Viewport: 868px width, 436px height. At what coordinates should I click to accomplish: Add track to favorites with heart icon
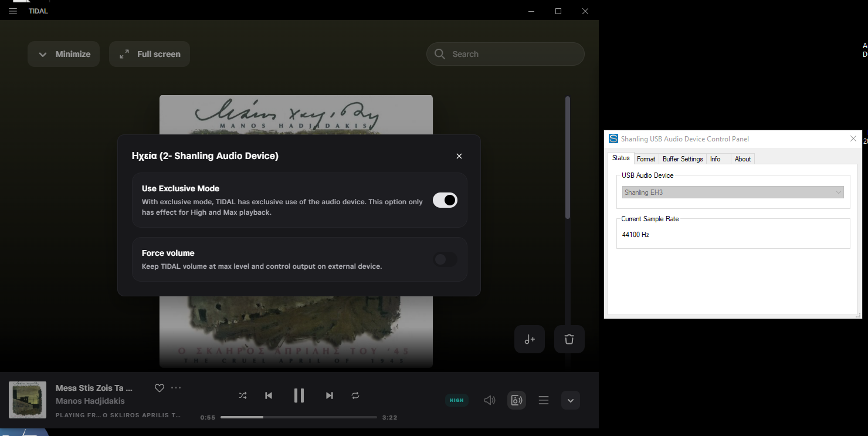click(x=159, y=388)
